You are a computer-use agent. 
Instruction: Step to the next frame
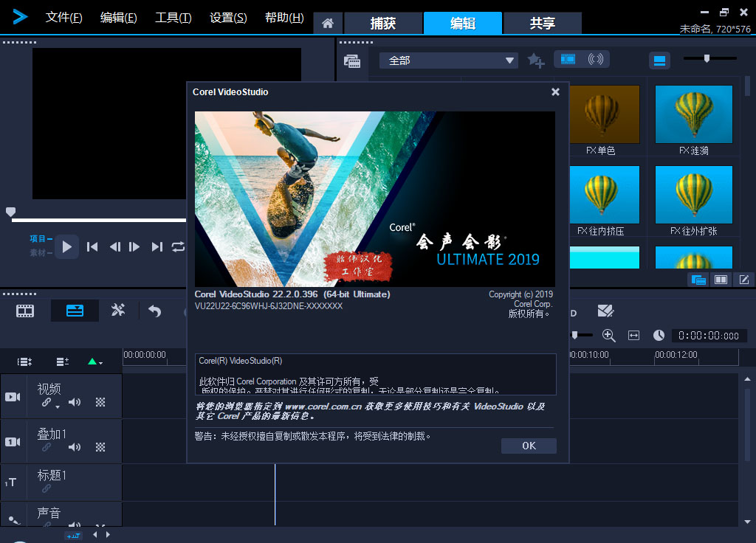coord(134,246)
